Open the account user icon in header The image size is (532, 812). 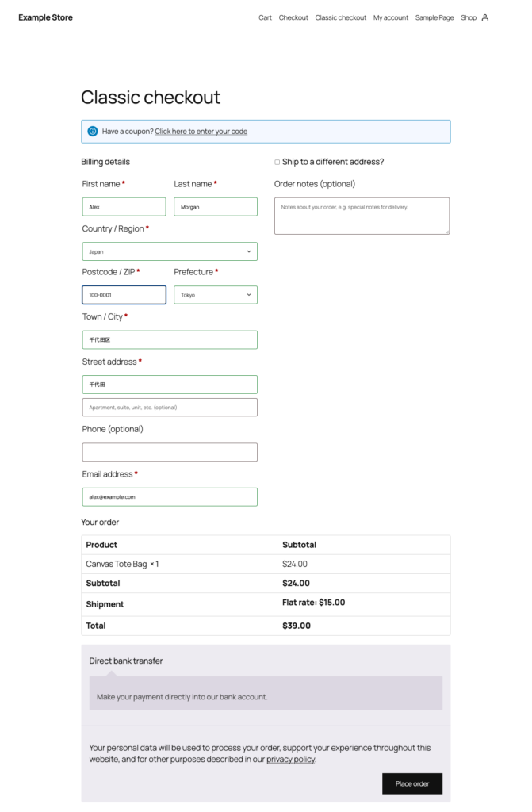coord(485,17)
